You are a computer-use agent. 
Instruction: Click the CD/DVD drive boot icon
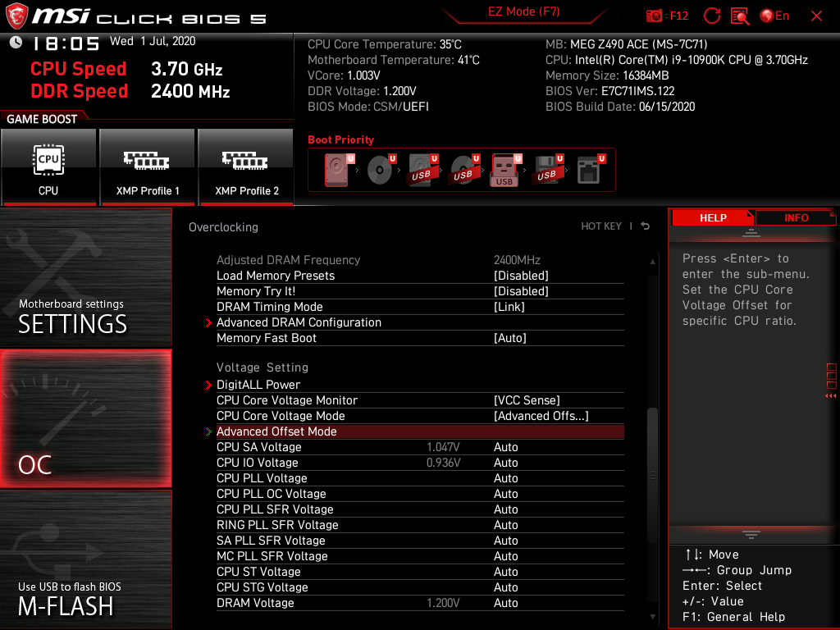[380, 170]
